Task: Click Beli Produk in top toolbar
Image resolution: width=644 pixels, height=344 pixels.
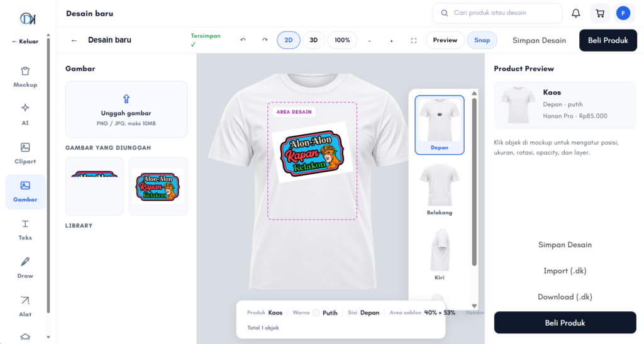Action: point(608,40)
